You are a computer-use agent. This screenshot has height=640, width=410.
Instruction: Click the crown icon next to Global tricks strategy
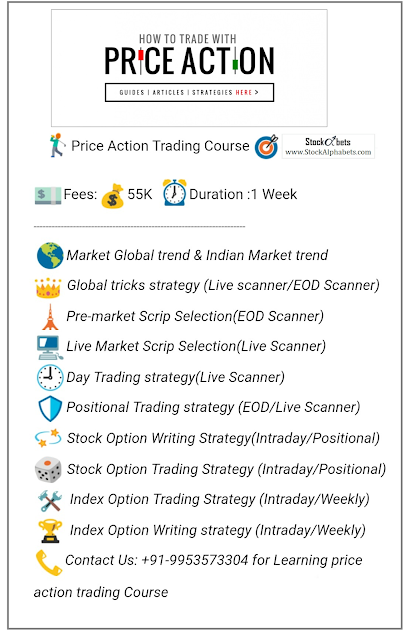tap(48, 288)
